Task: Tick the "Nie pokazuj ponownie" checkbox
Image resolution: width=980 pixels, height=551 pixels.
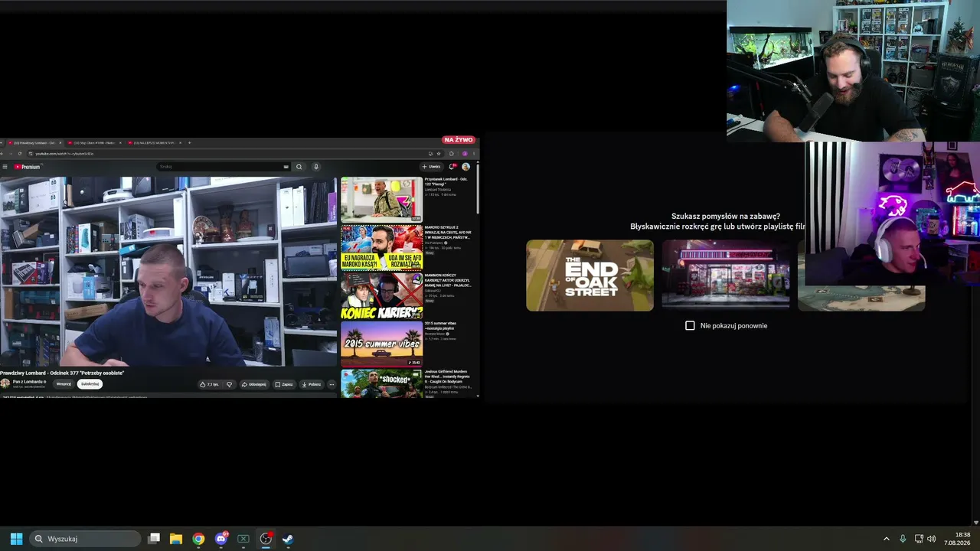Action: tap(690, 326)
